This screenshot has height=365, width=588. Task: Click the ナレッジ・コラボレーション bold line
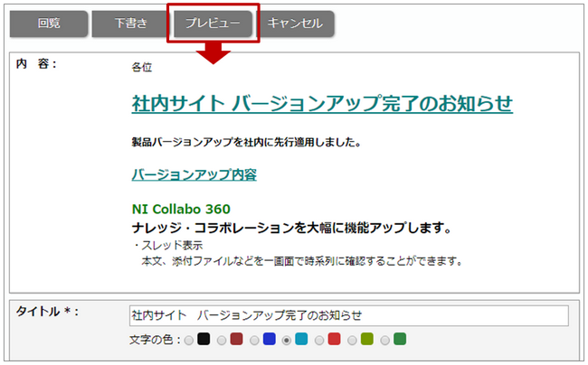coord(291,228)
